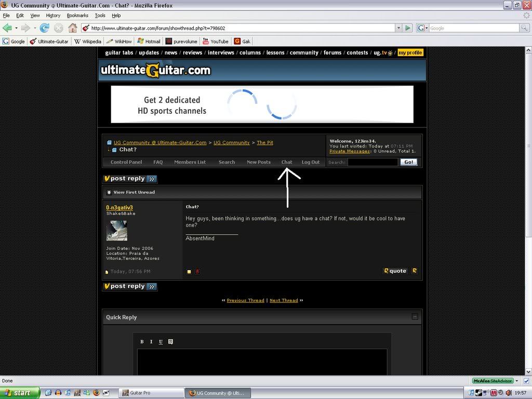This screenshot has width=532, height=399.
Task: Open the Private Messages link
Action: click(350, 151)
